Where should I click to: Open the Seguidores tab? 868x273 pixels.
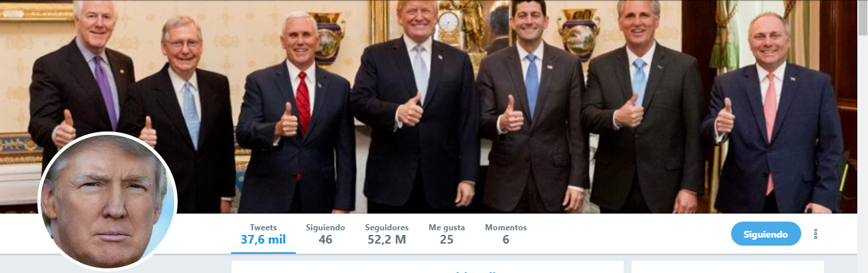click(x=387, y=234)
